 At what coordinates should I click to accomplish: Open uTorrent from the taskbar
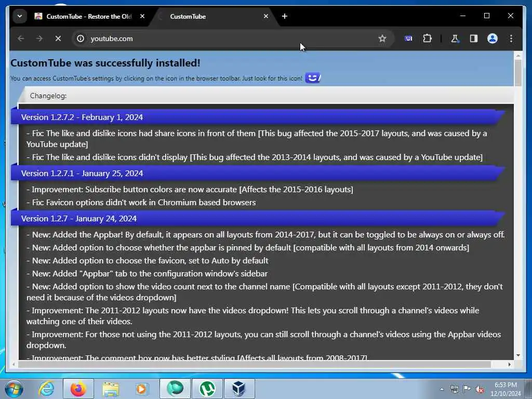207,389
